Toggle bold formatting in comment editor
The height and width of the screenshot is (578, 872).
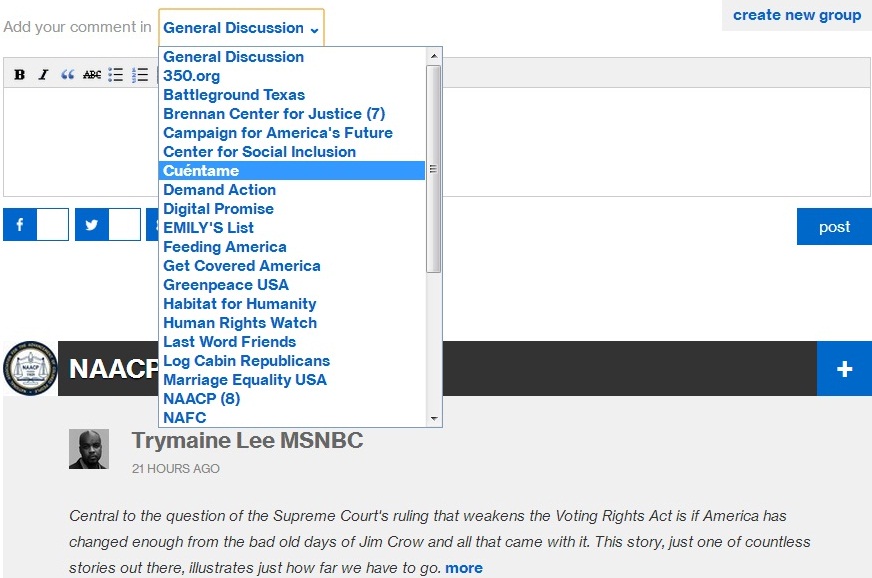coord(19,75)
